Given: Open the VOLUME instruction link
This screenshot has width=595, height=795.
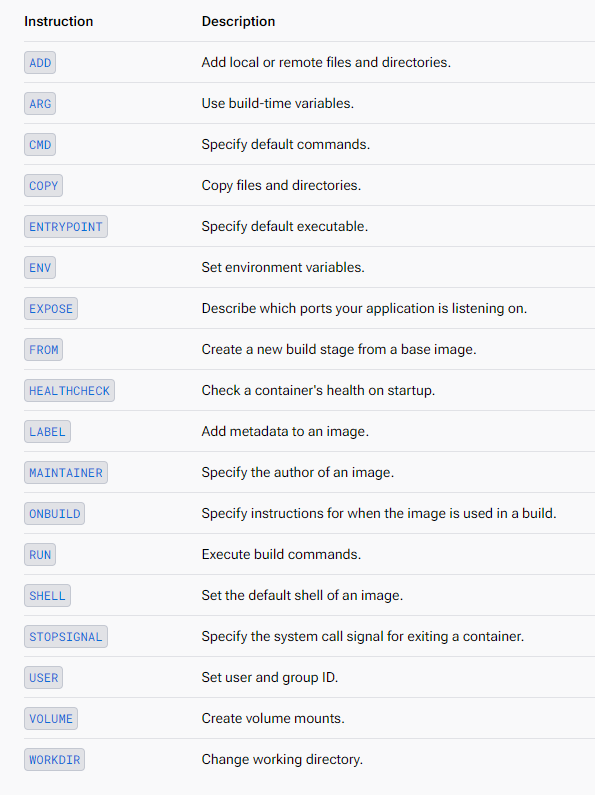Looking at the screenshot, I should tap(51, 719).
